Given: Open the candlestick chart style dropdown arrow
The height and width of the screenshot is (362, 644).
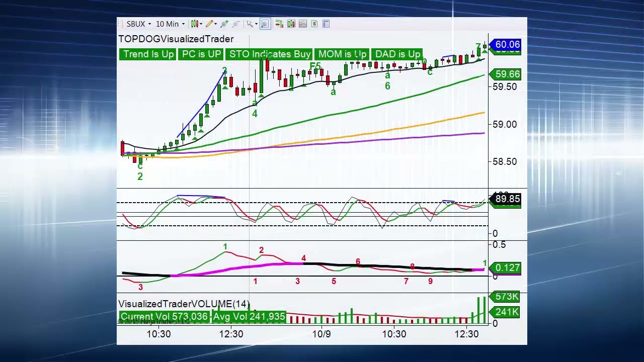Looking at the screenshot, I should pos(201,24).
